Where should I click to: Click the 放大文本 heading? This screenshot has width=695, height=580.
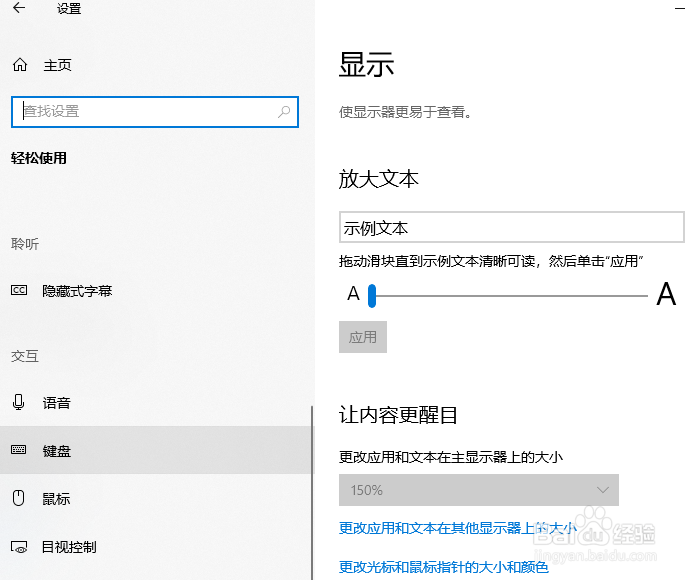[x=379, y=179]
